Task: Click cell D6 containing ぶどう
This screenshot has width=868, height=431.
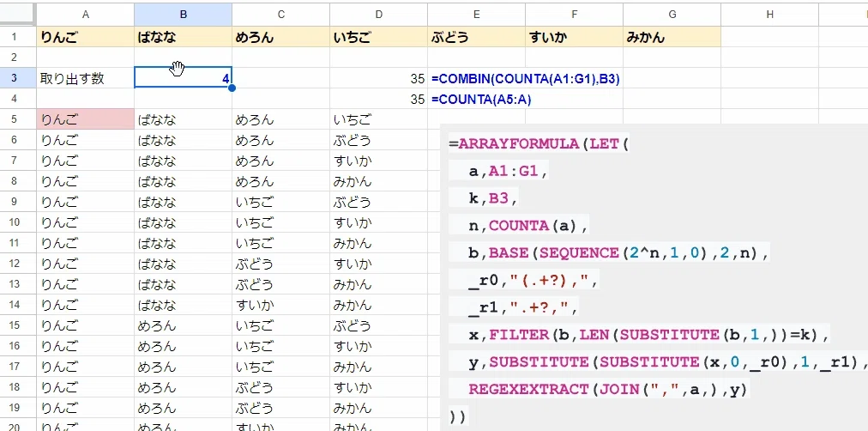Action: (378, 140)
